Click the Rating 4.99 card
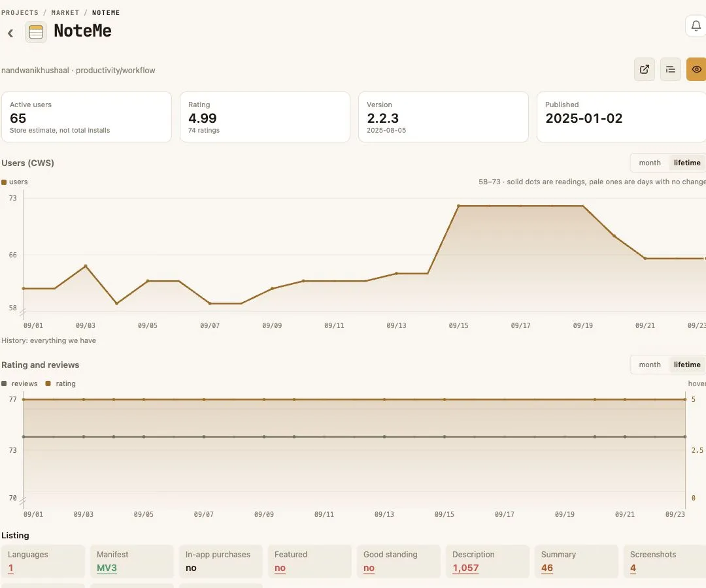Image resolution: width=706 pixels, height=588 pixels. (x=265, y=117)
